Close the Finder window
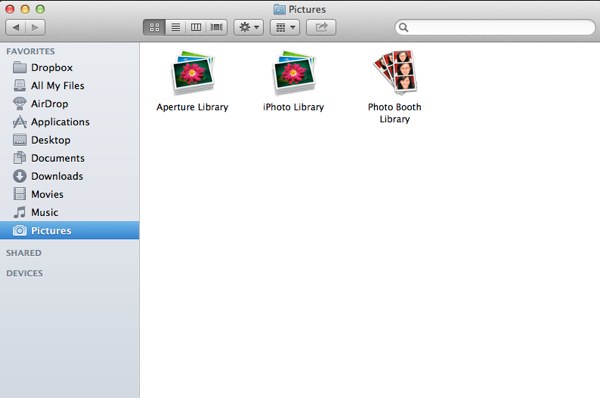The image size is (600, 398). point(10,9)
